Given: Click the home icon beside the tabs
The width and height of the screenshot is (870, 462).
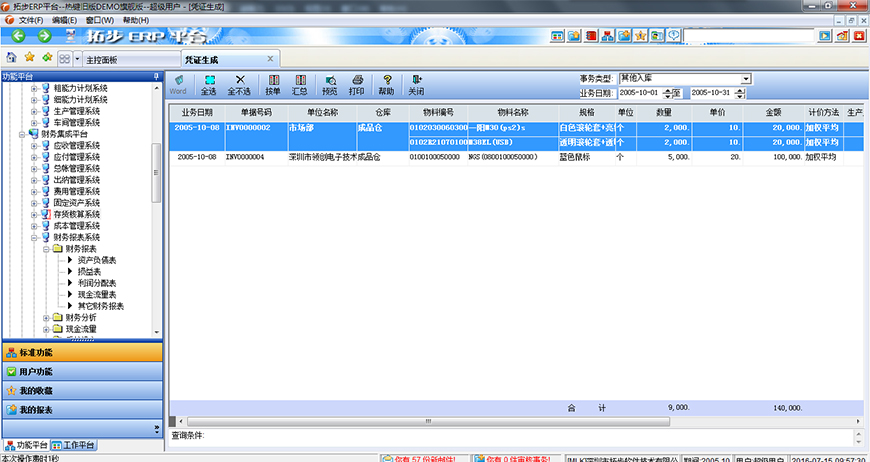Looking at the screenshot, I should coord(11,59).
